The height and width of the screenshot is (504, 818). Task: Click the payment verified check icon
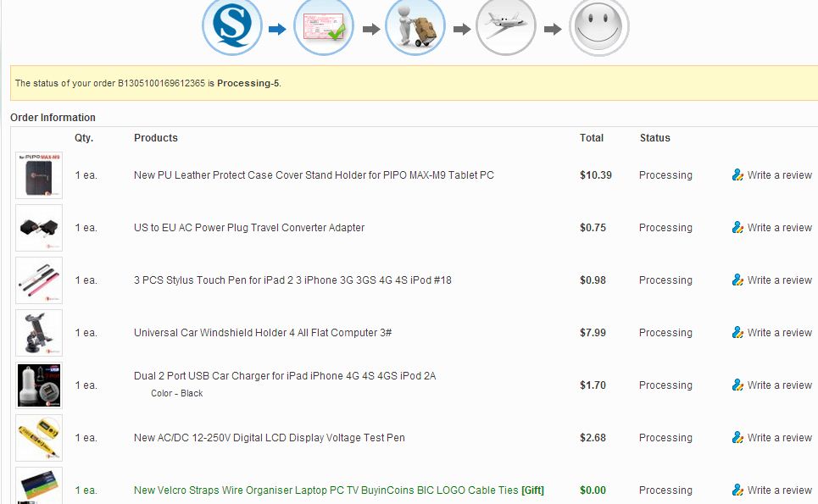pyautogui.click(x=324, y=26)
